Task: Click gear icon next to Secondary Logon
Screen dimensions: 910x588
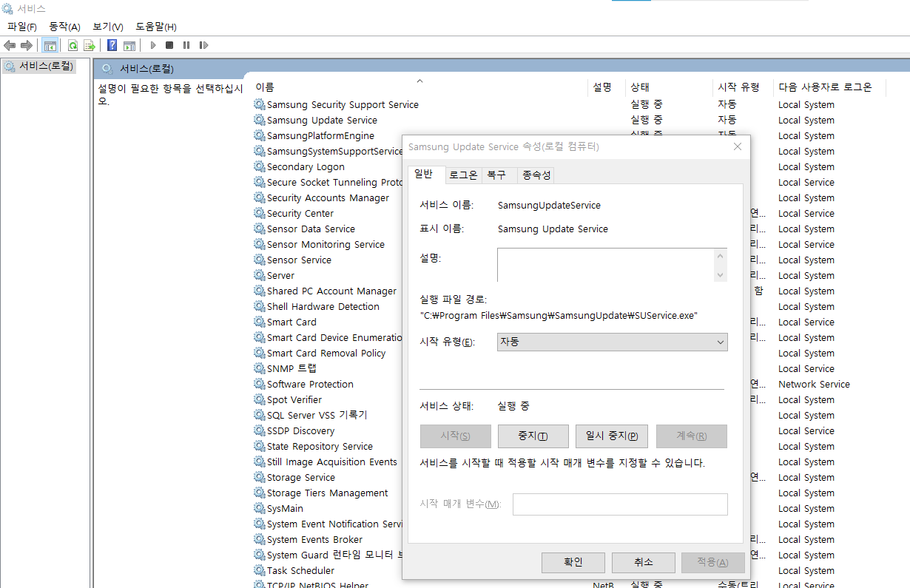Action: pyautogui.click(x=260, y=166)
